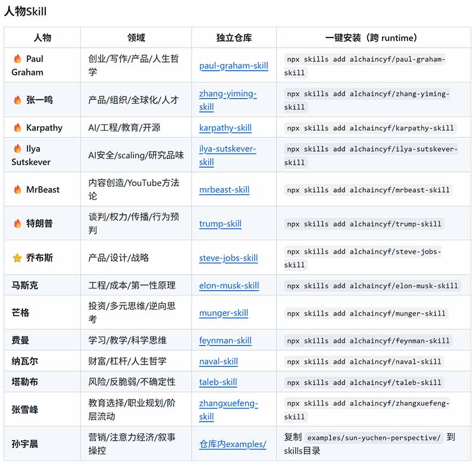The image size is (476, 465).
Task: Follow the mrbeast-skill link
Action: coord(224,190)
